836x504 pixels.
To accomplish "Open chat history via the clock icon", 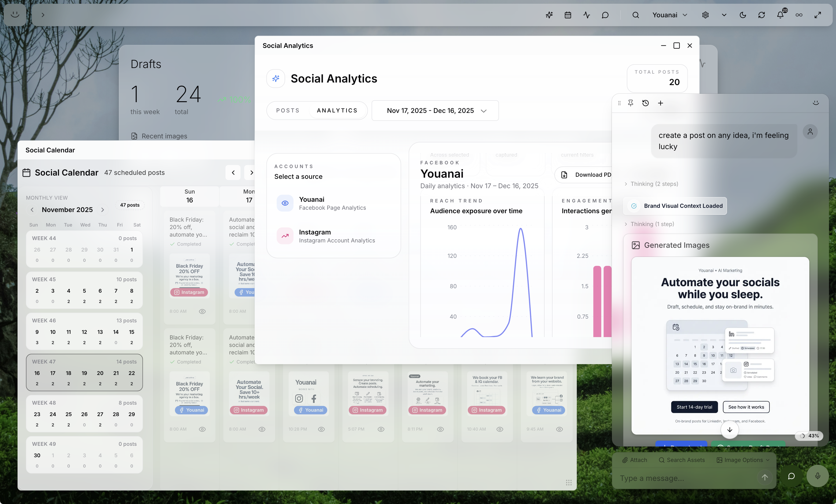I will (645, 103).
